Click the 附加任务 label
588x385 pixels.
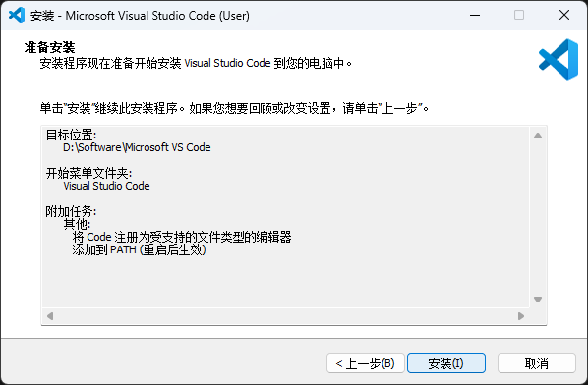[x=71, y=211]
